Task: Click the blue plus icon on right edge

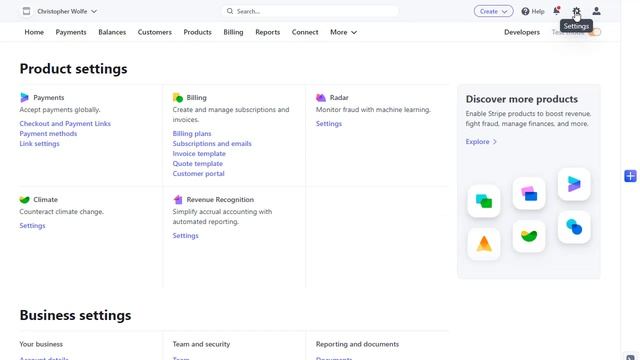Action: coord(630,176)
